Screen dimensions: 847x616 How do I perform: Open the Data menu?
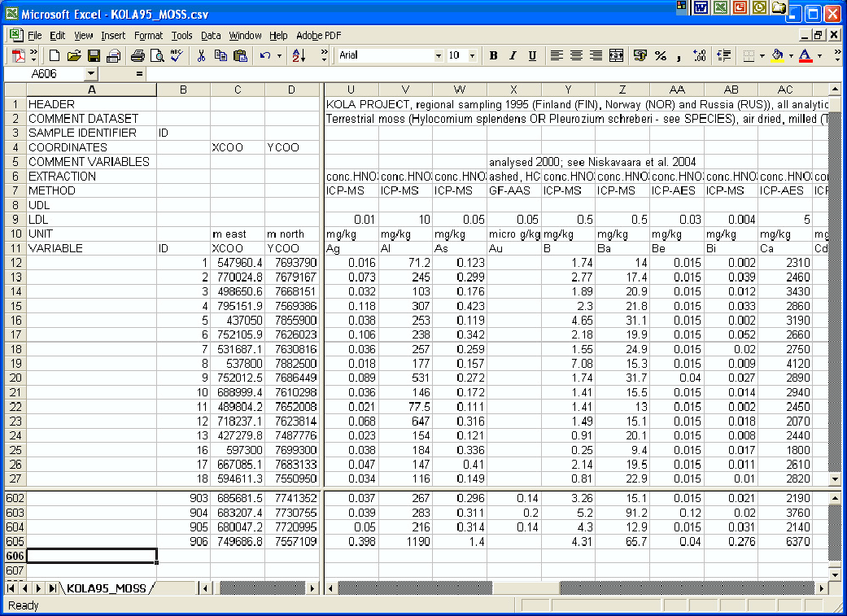[x=211, y=36]
